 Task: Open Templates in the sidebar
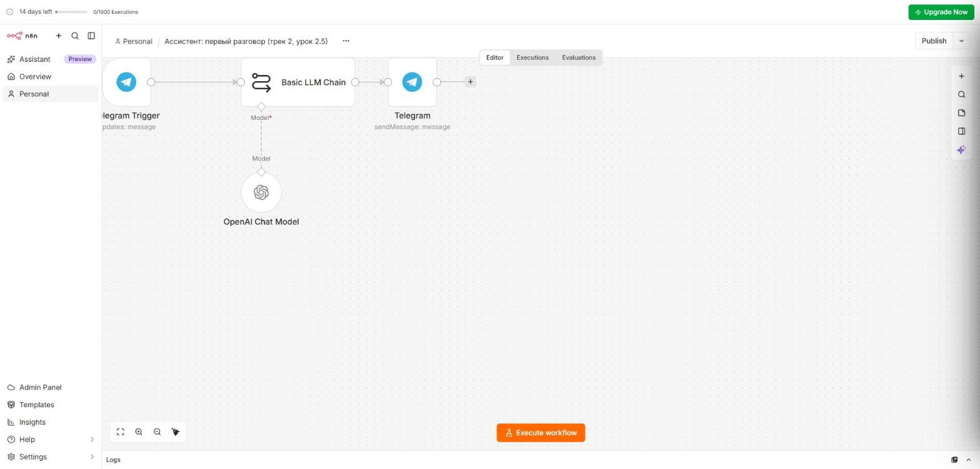51,405
